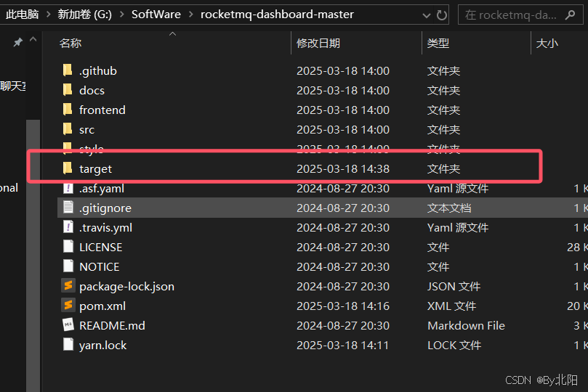Click the refresh button in address bar
This screenshot has width=588, height=392.
pyautogui.click(x=442, y=15)
